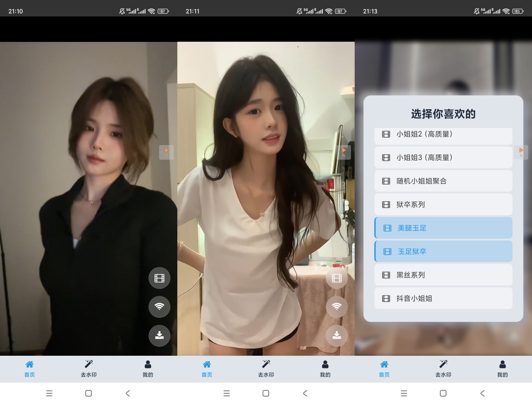This screenshot has height=404, width=532.
Task: Tap the download button on the 21:11 screen
Action: pos(337,336)
